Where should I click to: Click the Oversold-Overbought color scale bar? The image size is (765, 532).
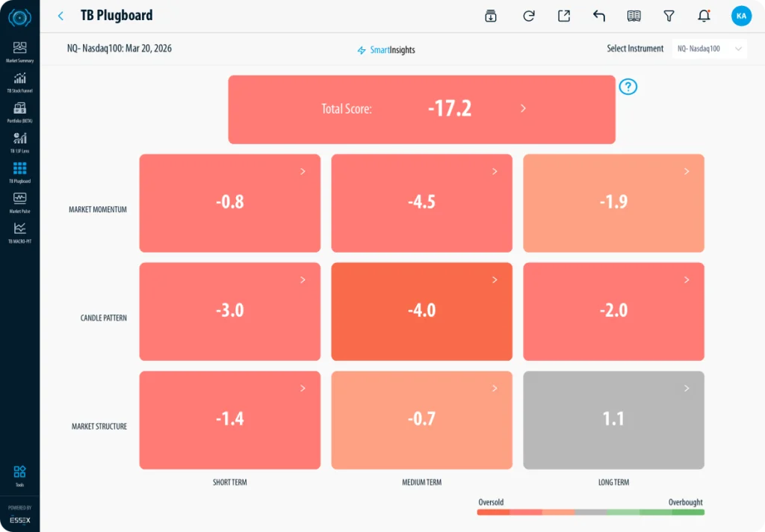[590, 512]
